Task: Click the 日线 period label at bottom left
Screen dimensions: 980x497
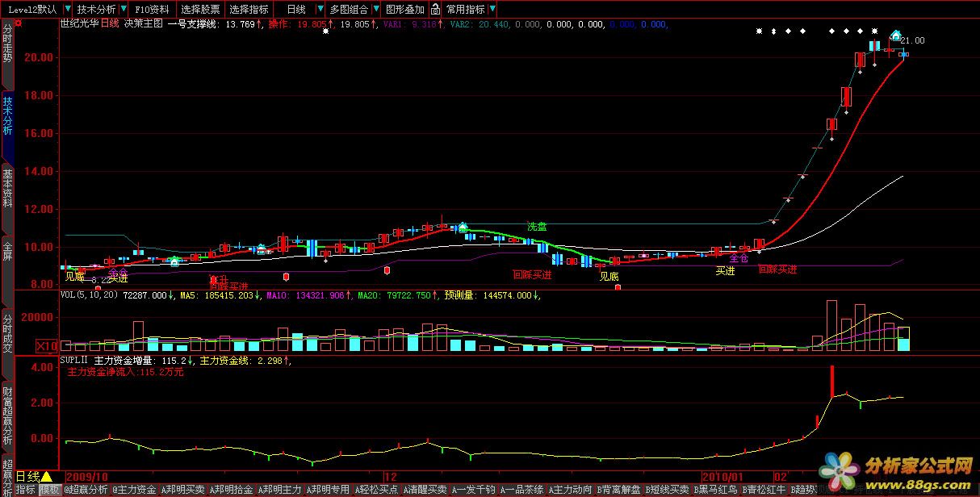Action: click(x=27, y=477)
